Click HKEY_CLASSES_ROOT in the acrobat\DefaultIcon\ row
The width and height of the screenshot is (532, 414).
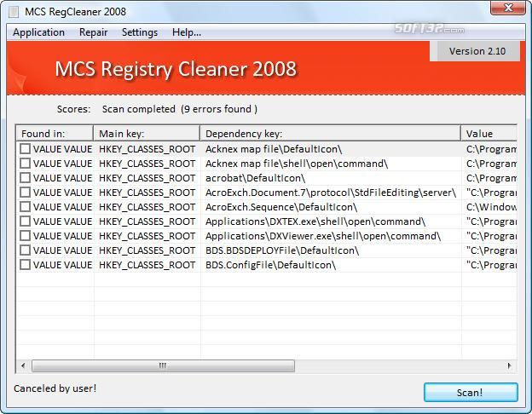tap(147, 178)
